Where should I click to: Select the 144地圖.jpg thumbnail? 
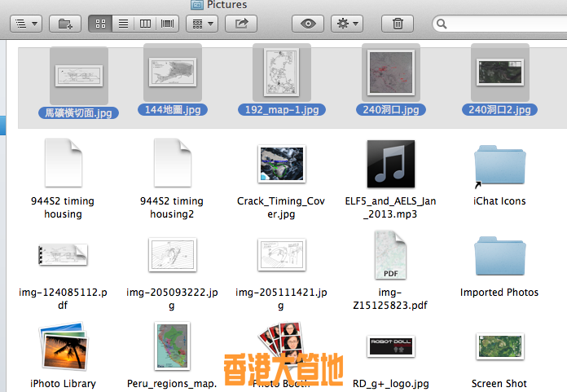(x=173, y=72)
